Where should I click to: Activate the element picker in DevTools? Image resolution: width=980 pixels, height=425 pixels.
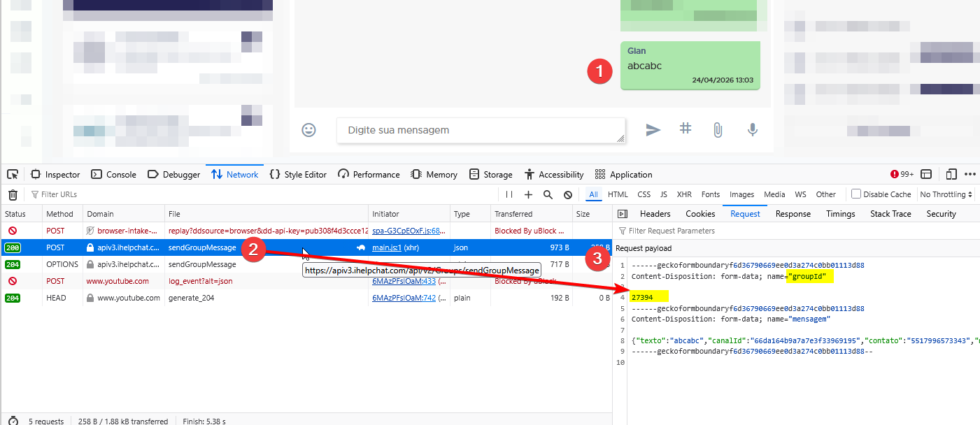coord(13,174)
